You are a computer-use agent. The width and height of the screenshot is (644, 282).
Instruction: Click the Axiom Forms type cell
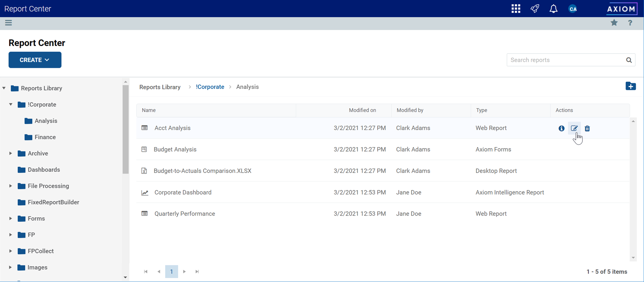tap(493, 150)
